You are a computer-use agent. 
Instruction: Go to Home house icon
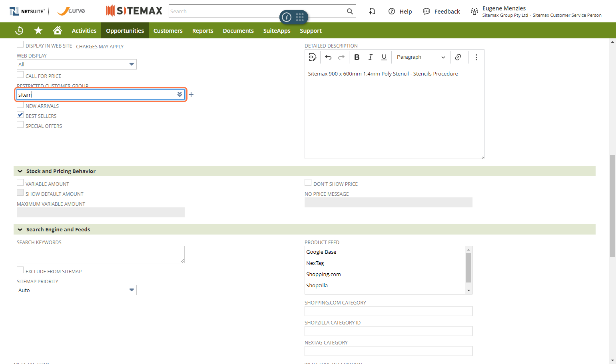coord(58,30)
